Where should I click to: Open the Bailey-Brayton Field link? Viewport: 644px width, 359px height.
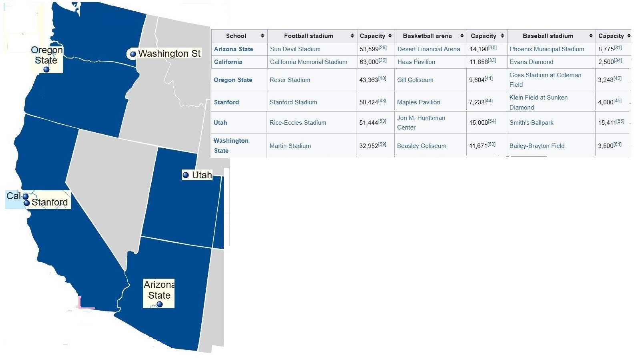537,146
